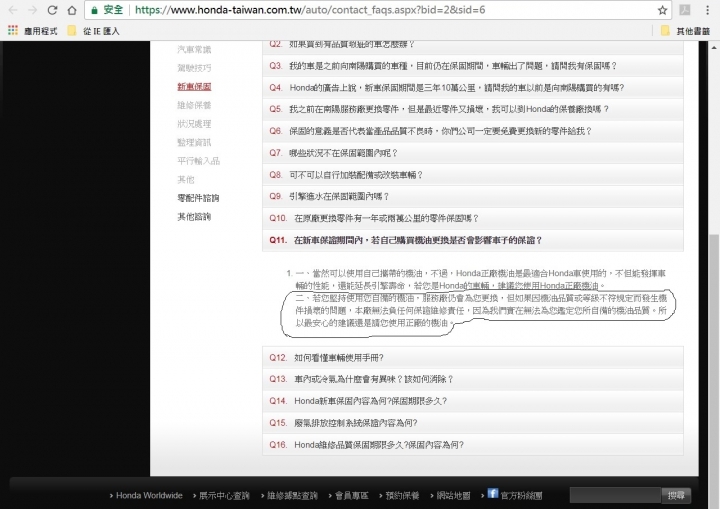Screen dimensions: 720x509
Task: Expand question Q3 about 南陽 warranty
Action: [x=472, y=66]
